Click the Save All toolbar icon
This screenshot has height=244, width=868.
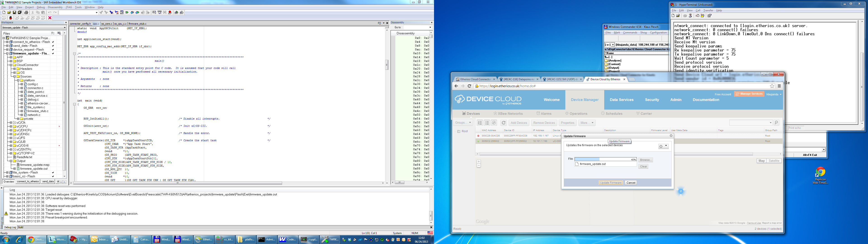click(19, 12)
